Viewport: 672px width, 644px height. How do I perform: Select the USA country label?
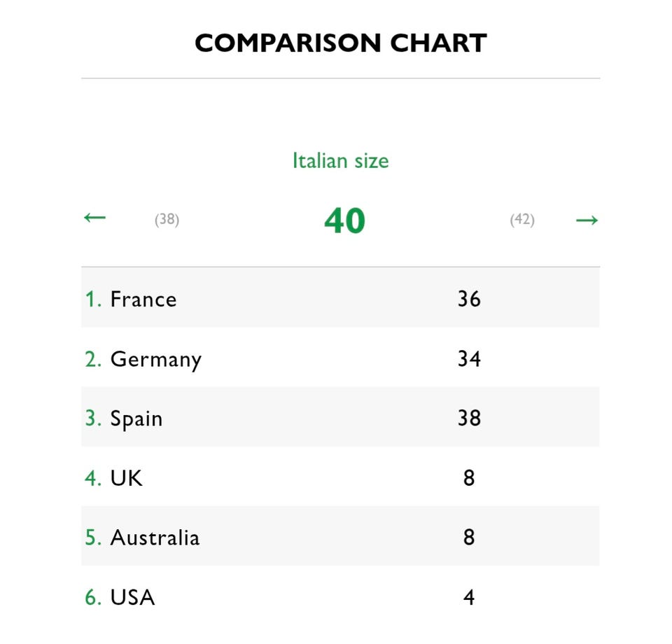pos(132,598)
